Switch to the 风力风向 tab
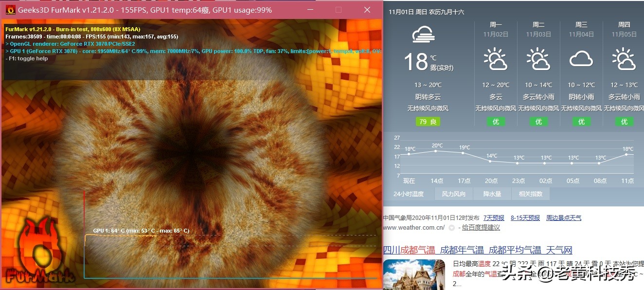 pyautogui.click(x=453, y=193)
